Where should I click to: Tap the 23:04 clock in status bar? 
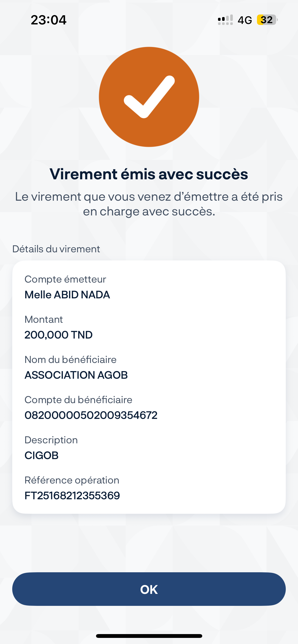48,20
